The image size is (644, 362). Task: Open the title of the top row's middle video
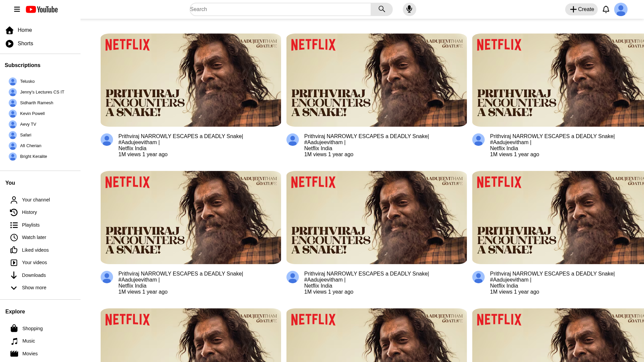[367, 139]
